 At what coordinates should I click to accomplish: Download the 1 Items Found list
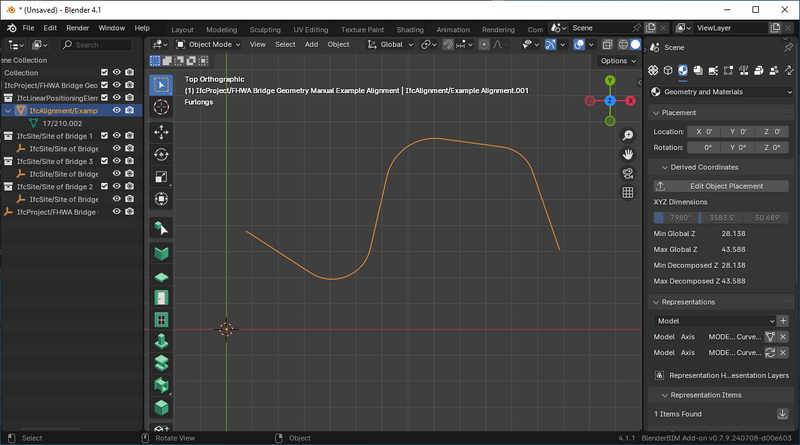pos(782,414)
